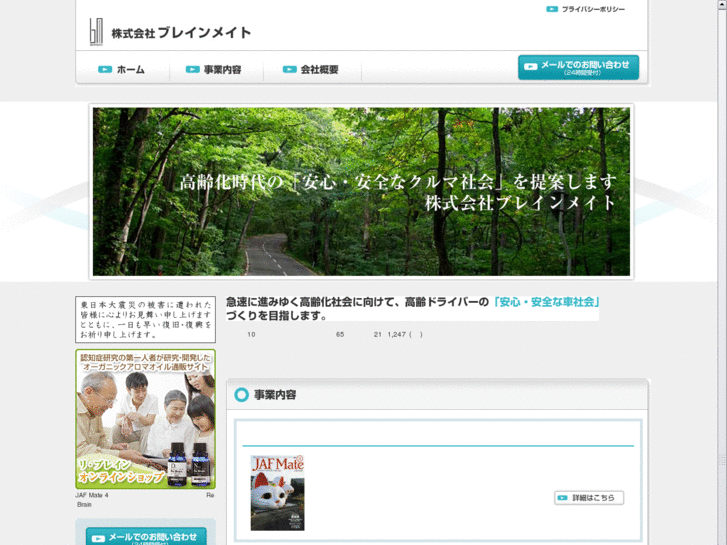This screenshot has height=545, width=727.
Task: Click the arrow icon beside プライバシーポリシー
Action: pos(552,9)
